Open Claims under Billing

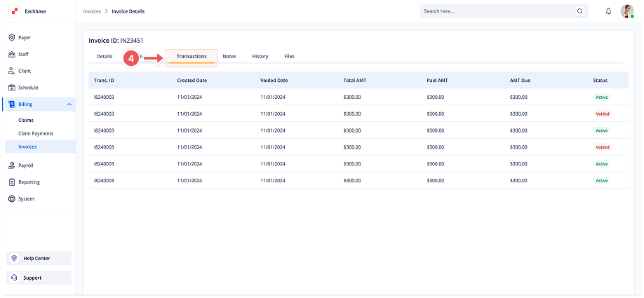point(26,120)
